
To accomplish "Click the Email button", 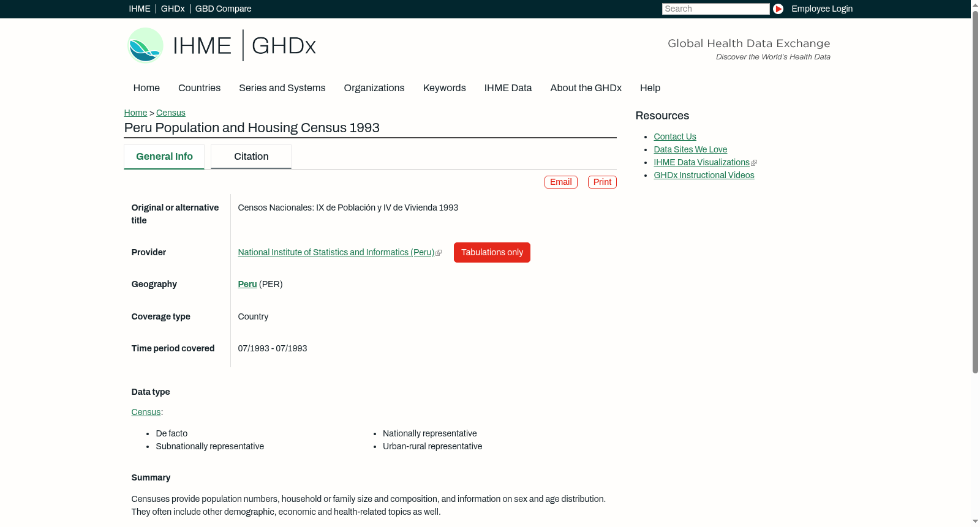I will (x=561, y=182).
